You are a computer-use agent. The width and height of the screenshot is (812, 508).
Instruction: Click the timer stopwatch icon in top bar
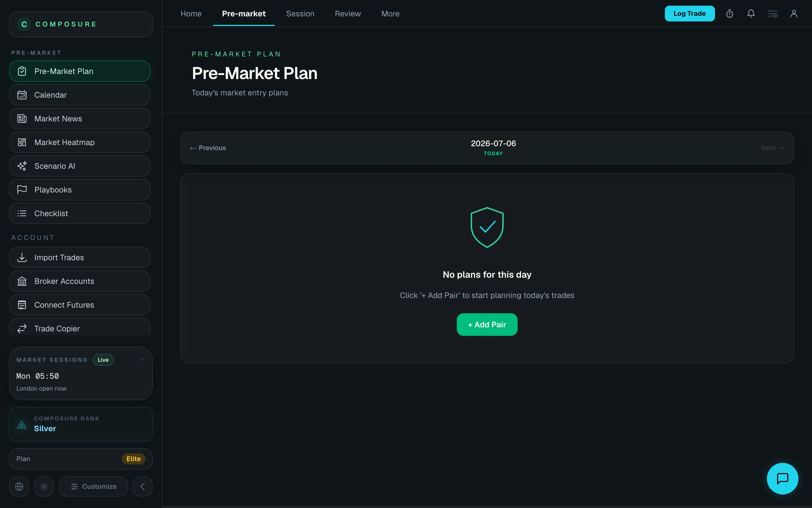[729, 14]
